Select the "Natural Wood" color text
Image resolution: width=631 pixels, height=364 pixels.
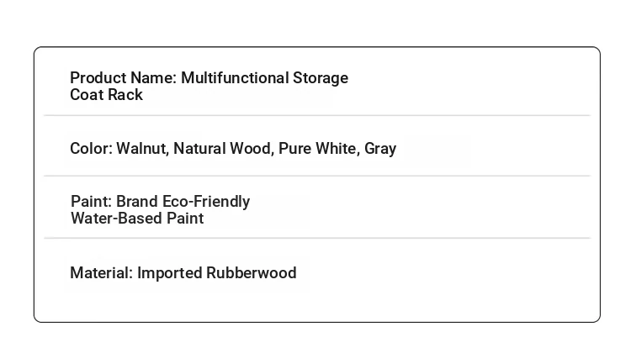(223, 149)
